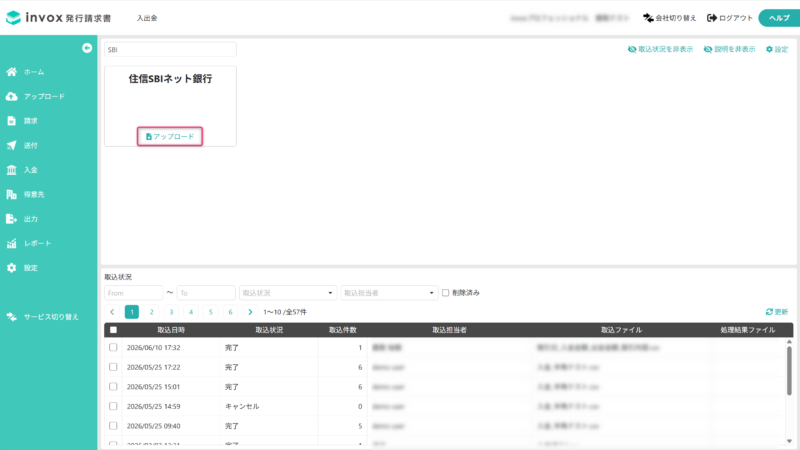This screenshot has height=450, width=800.
Task: Check the select-all checkbox in the table header
Action: pos(113,330)
